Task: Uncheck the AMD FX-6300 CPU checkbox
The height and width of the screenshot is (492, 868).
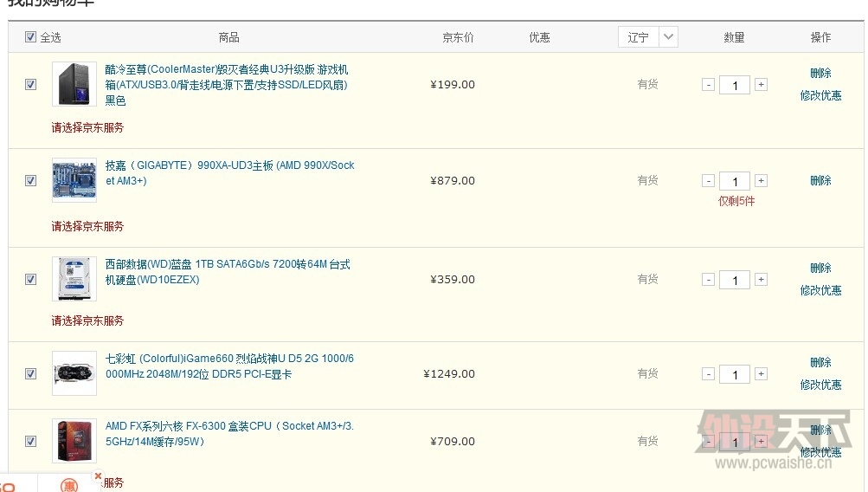Action: (30, 441)
